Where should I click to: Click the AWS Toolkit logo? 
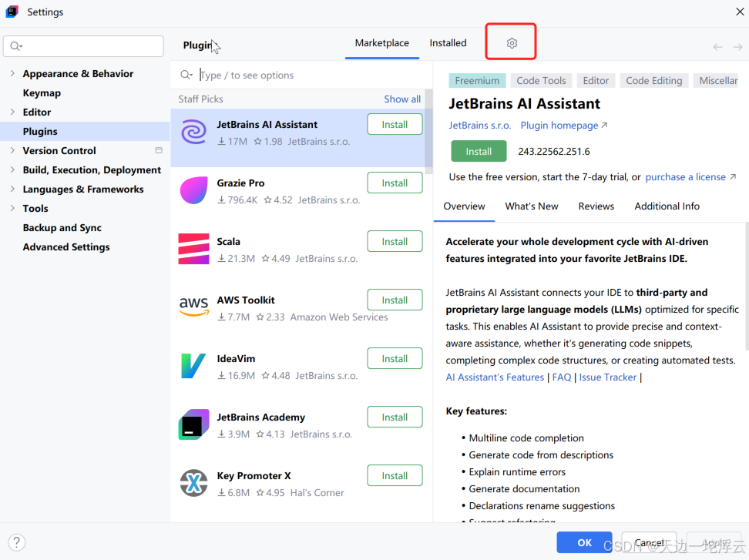pos(193,306)
